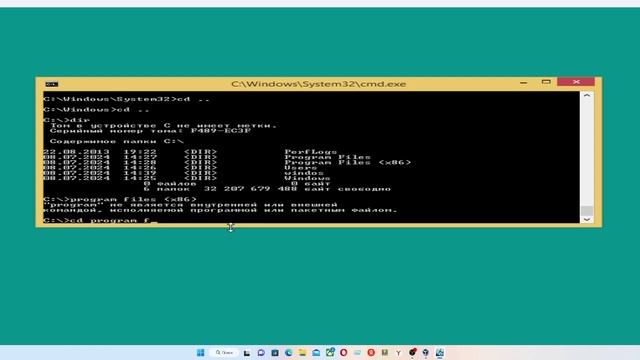Open the Chat app on the taskbar
The image size is (640, 360).
click(x=261, y=353)
